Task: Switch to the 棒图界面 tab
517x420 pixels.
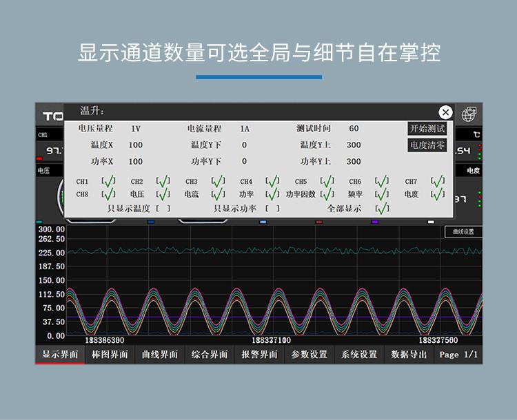Action: (x=110, y=355)
